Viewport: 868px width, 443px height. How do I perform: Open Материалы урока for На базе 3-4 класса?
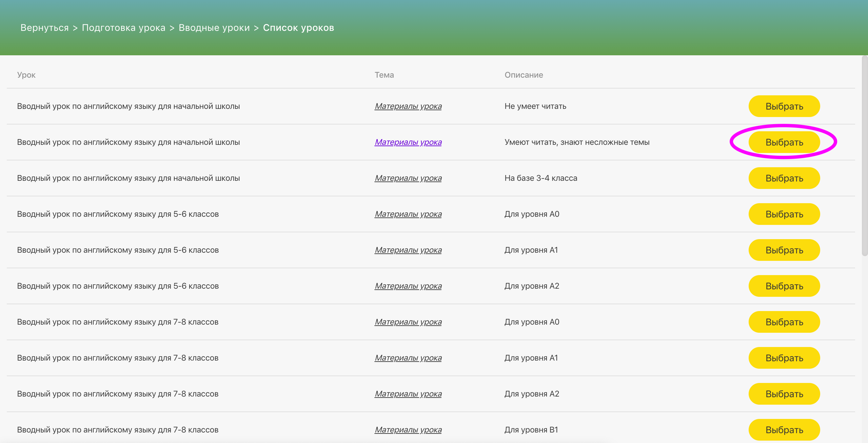(x=408, y=178)
